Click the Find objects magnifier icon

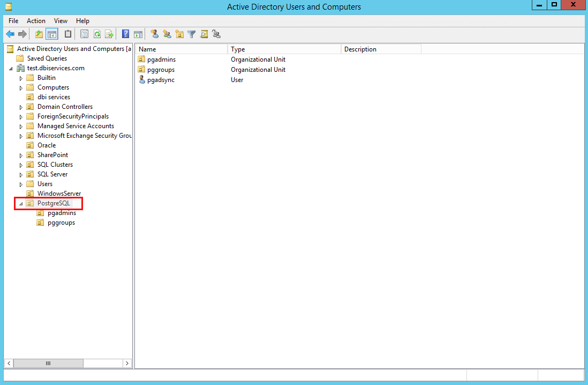tap(204, 34)
